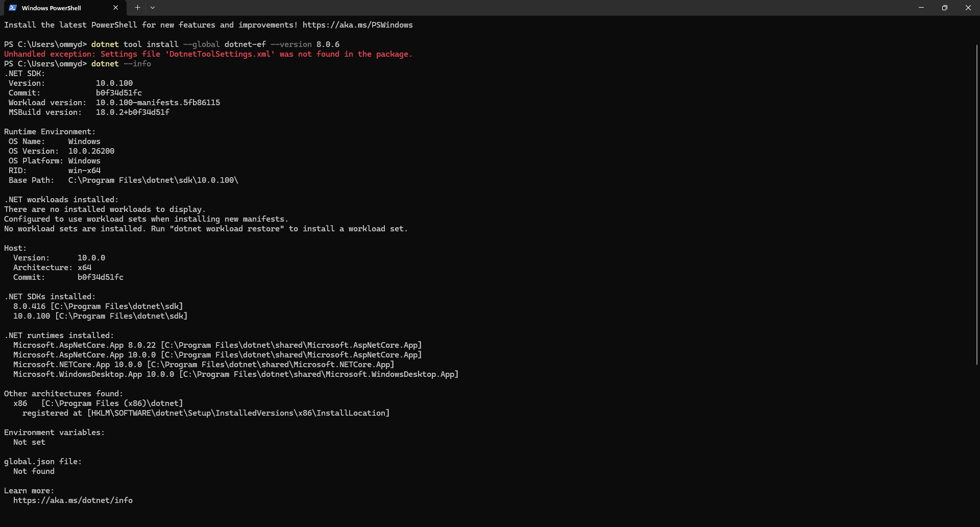Click the SDK commit hash b0f34d51fc
The image size is (980, 527).
119,93
